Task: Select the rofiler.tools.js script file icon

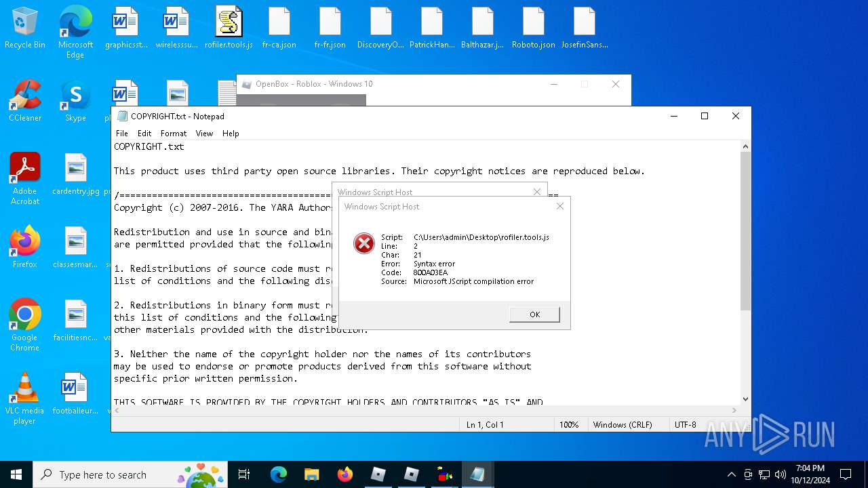Action: [229, 28]
